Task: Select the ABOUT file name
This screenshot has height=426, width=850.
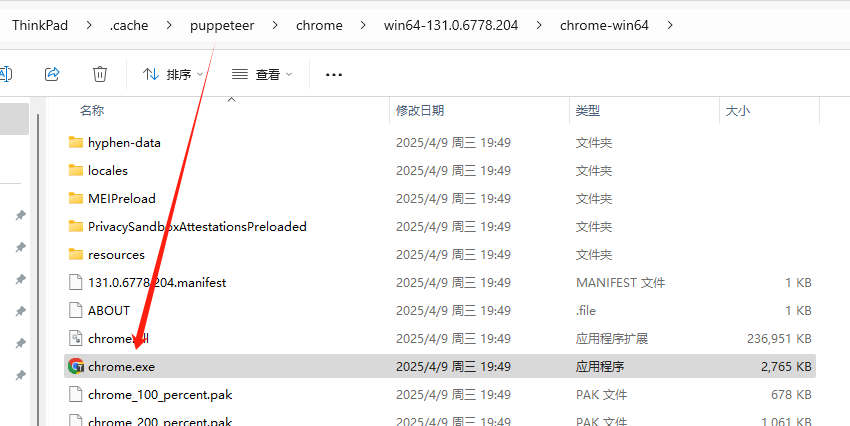Action: pyautogui.click(x=109, y=310)
